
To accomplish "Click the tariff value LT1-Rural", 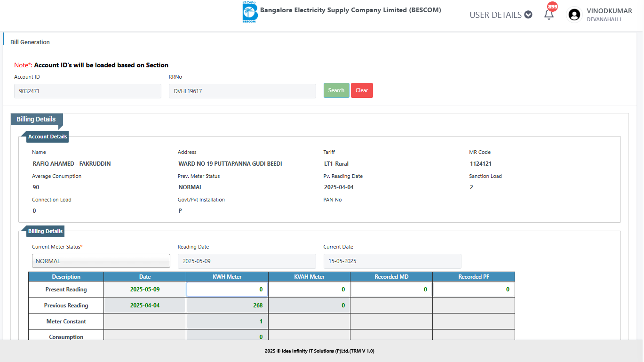I will pos(336,164).
